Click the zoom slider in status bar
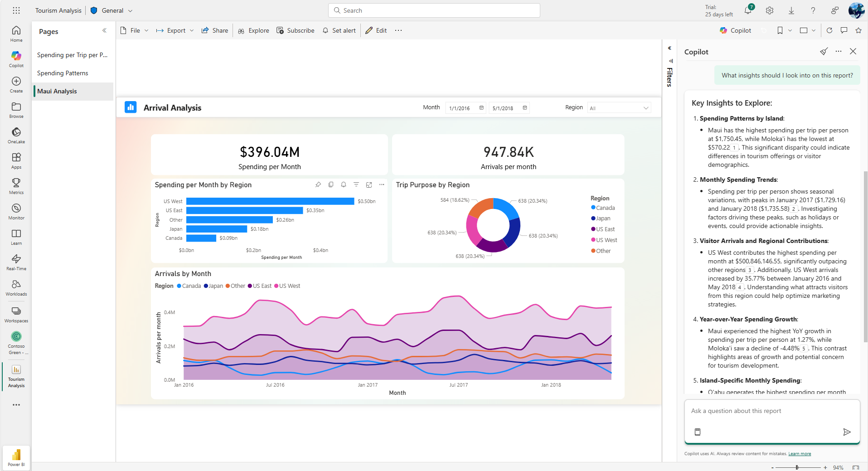Screen dimensions: 868x471 [797, 467]
